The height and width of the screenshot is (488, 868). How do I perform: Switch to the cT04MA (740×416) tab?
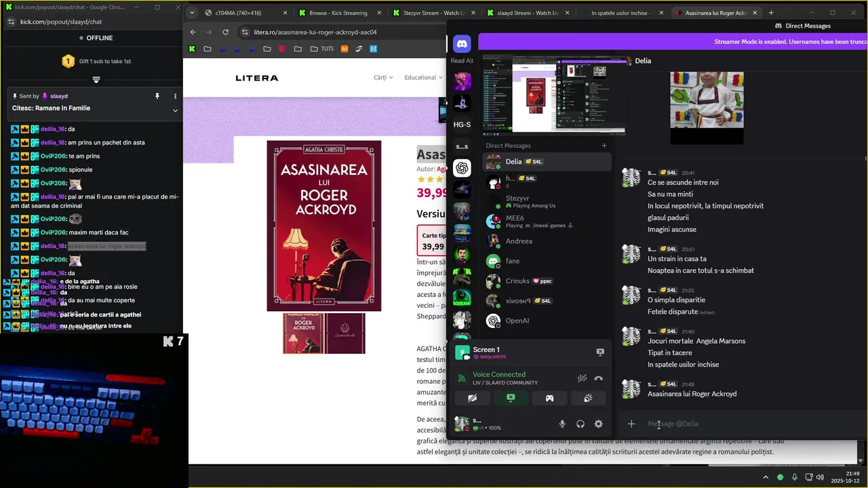tap(248, 13)
